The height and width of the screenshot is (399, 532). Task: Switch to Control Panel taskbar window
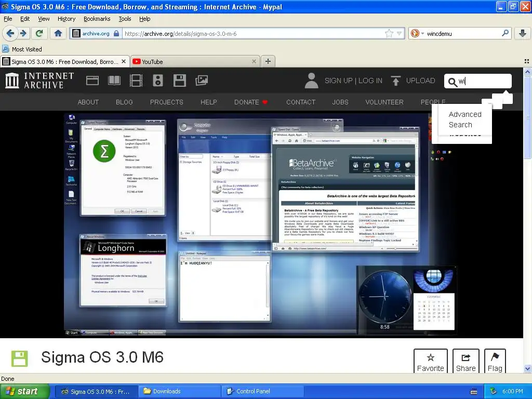[x=262, y=391]
